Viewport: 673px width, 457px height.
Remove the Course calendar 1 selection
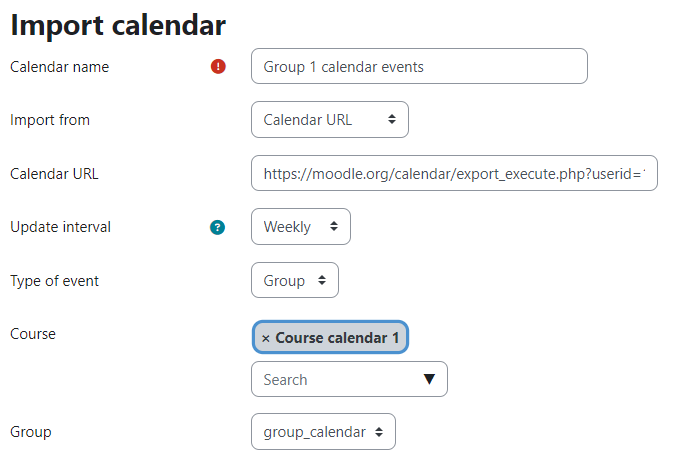tap(266, 338)
